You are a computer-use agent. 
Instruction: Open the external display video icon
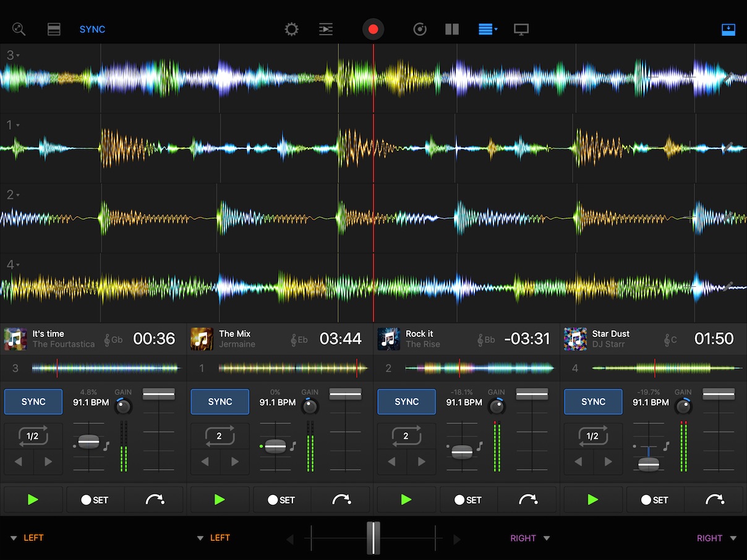tap(521, 29)
